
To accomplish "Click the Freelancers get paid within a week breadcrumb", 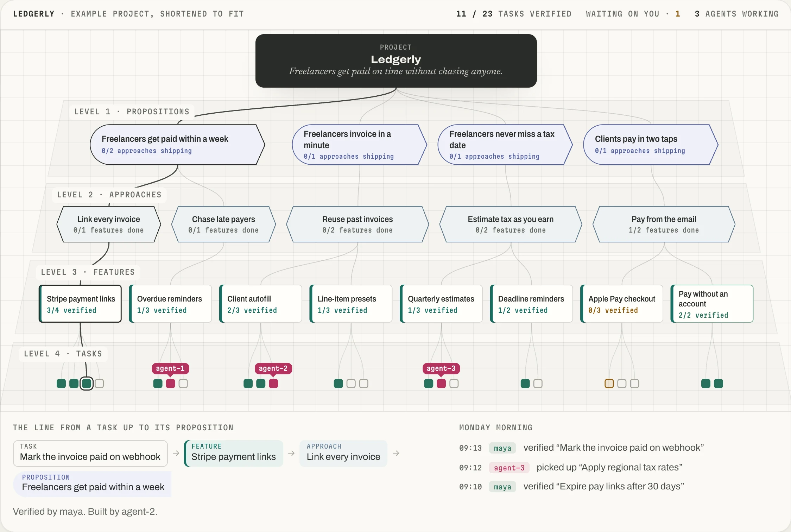I will click(x=93, y=484).
